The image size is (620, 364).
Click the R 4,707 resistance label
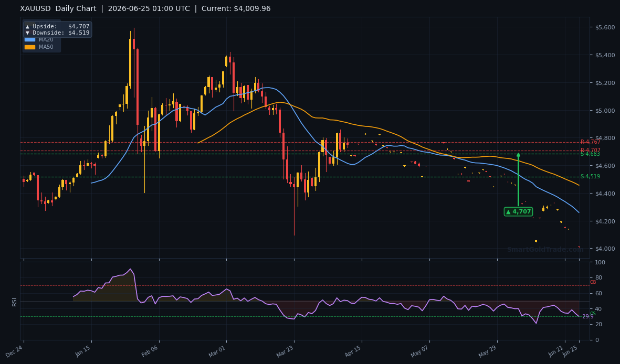(x=591, y=150)
